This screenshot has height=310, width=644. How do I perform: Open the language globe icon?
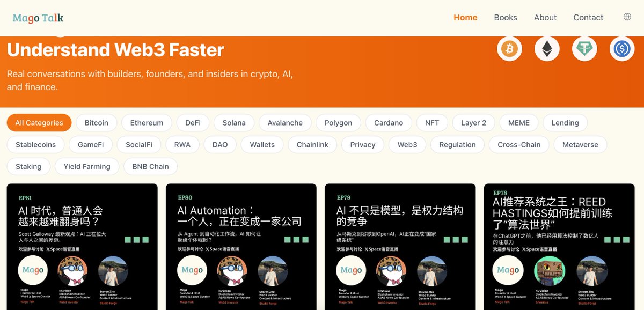627,17
